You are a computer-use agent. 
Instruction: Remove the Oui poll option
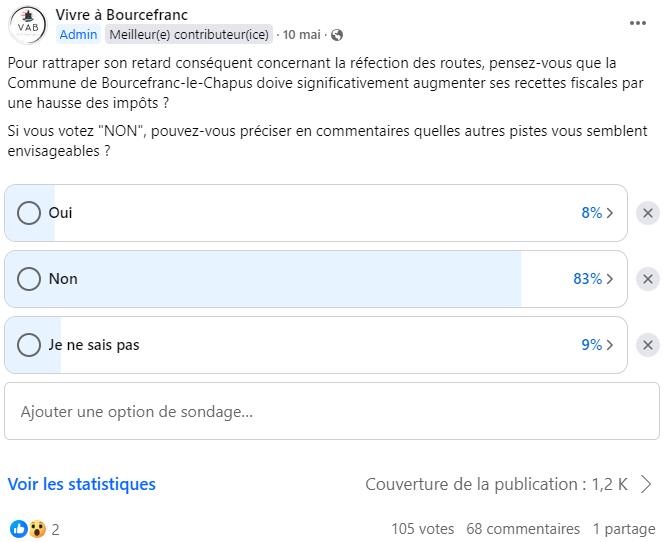coord(648,213)
